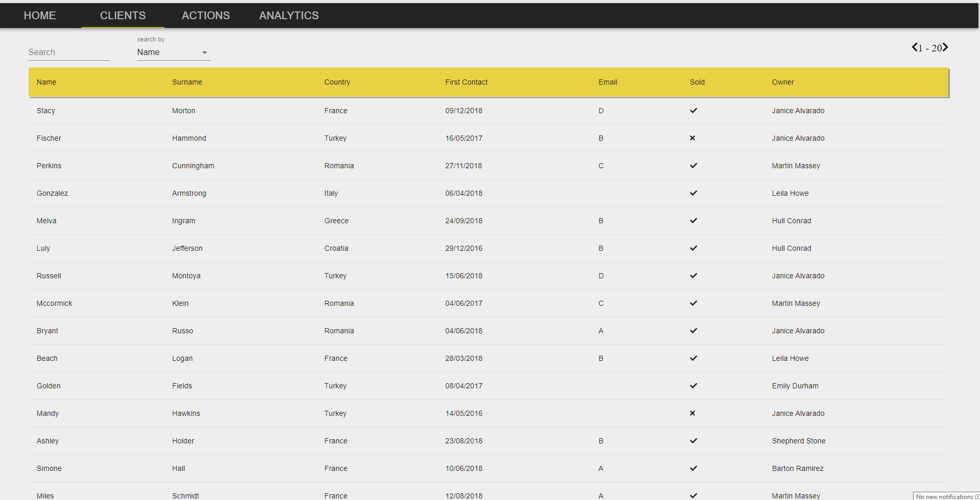Click the X icon in Mandy Hawkins' row

(692, 413)
